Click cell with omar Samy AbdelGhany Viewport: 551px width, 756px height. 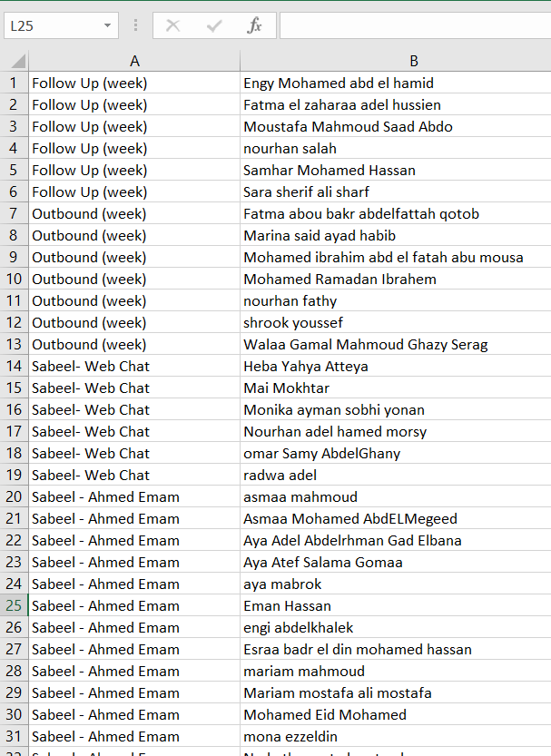pyautogui.click(x=322, y=453)
